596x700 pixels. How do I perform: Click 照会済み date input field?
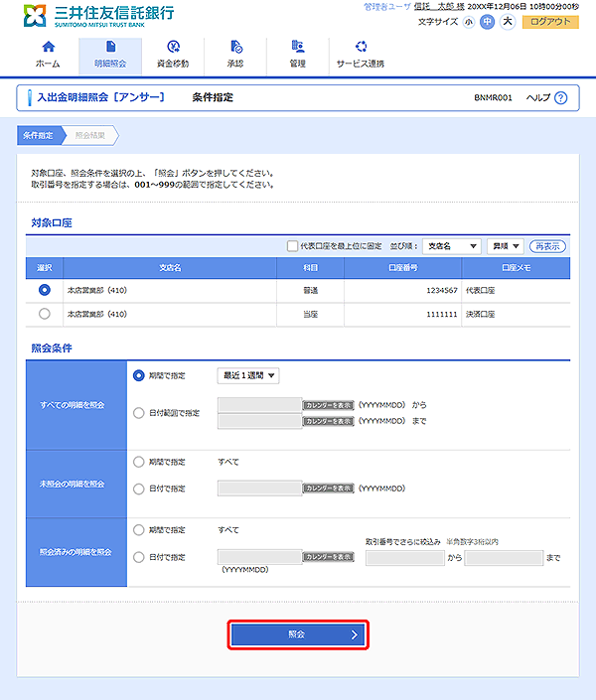pyautogui.click(x=259, y=557)
